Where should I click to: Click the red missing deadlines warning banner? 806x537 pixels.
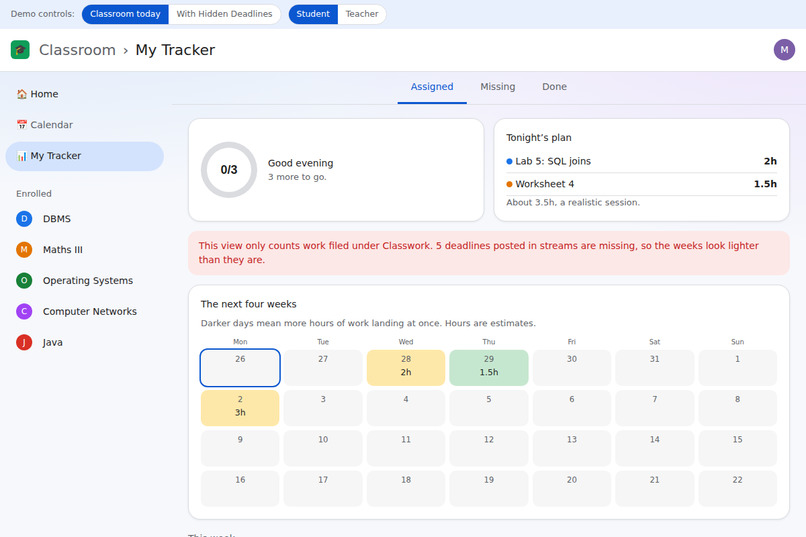(489, 253)
